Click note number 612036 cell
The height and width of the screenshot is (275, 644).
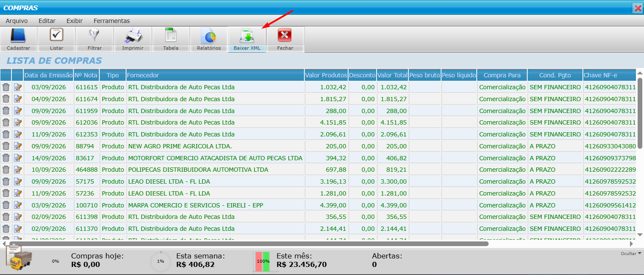87,122
